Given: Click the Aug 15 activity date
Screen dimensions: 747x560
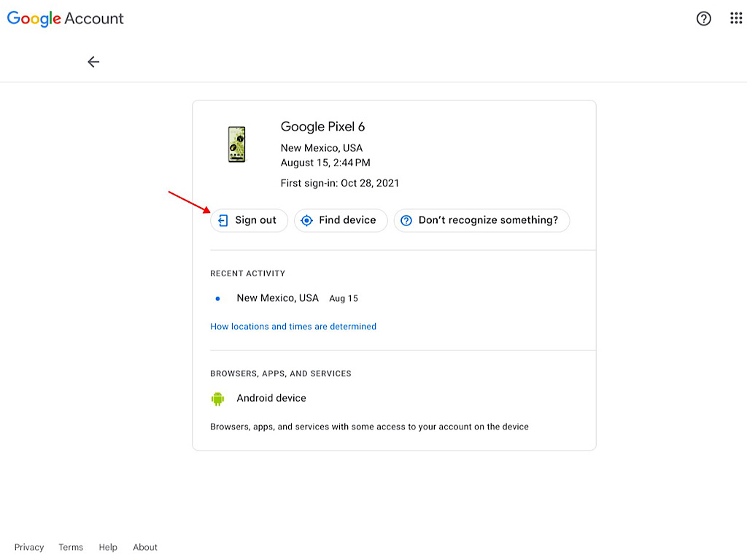Looking at the screenshot, I should click(344, 298).
